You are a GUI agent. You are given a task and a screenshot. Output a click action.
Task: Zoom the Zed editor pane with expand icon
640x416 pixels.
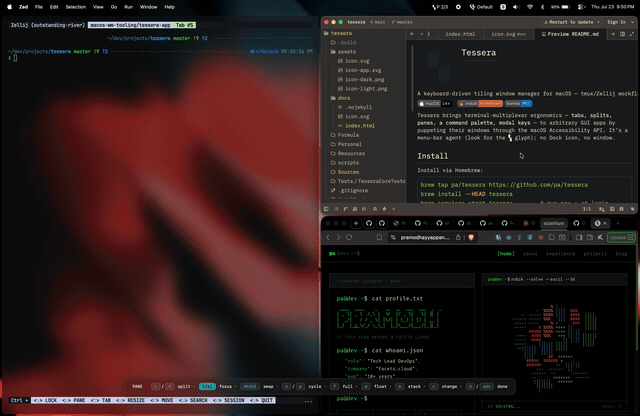pos(632,34)
